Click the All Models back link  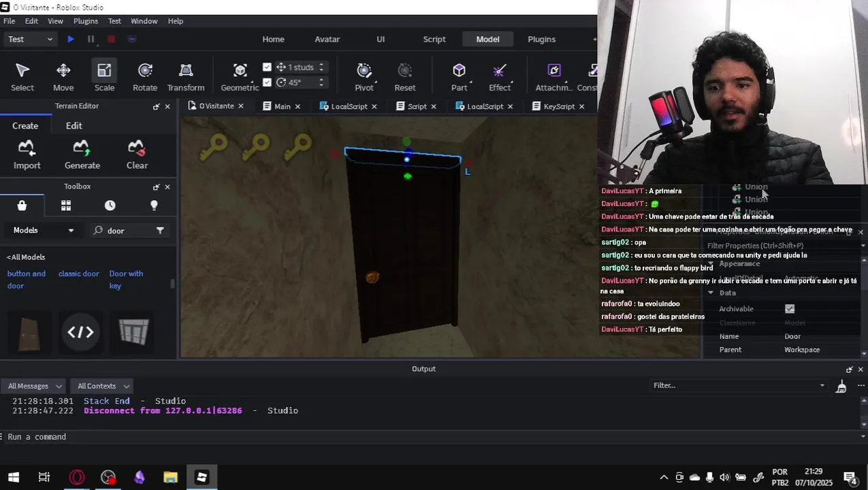pos(26,257)
